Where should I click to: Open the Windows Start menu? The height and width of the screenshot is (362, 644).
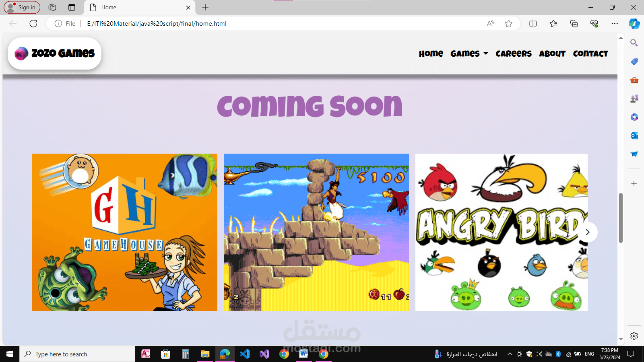[10, 354]
